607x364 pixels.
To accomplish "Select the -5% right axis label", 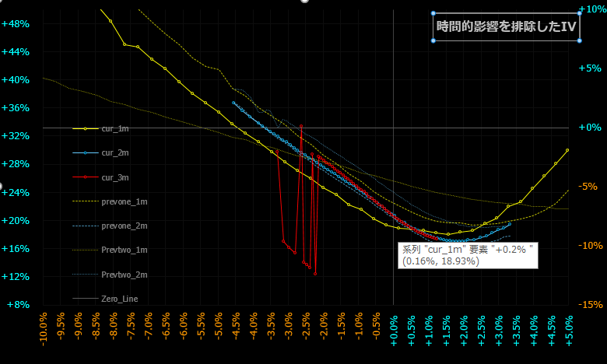I will click(590, 187).
